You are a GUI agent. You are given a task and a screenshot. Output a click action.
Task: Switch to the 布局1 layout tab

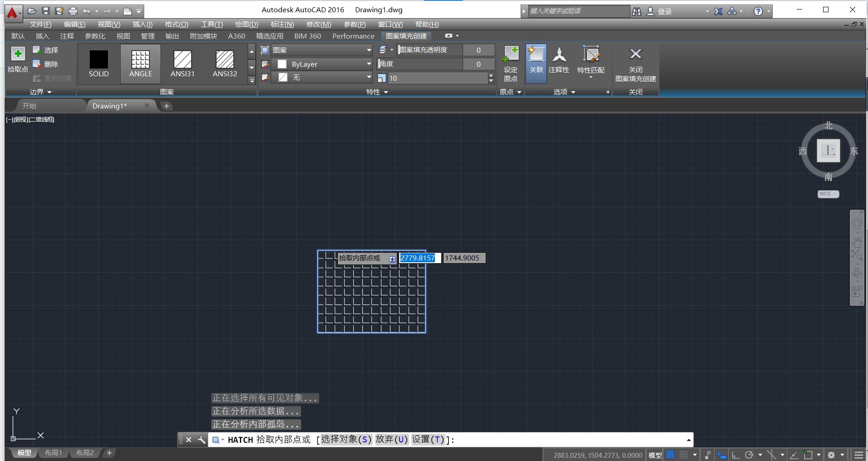[53, 453]
